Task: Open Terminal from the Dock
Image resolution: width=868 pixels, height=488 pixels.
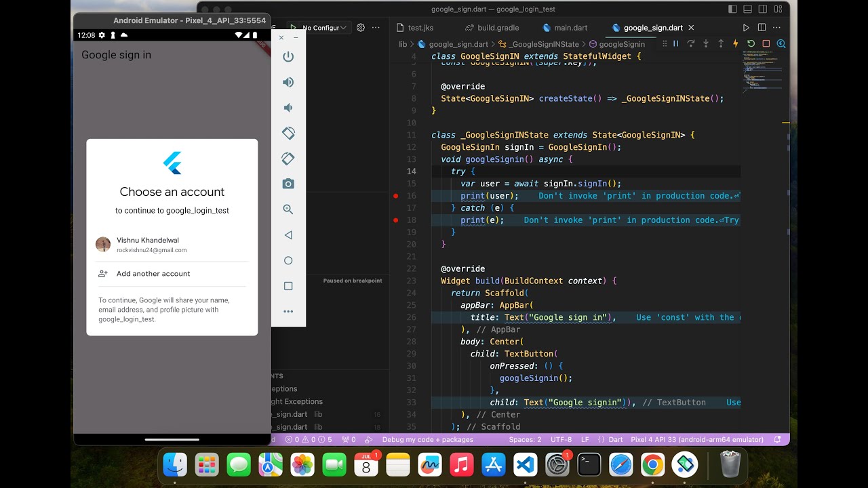Action: pos(589,464)
